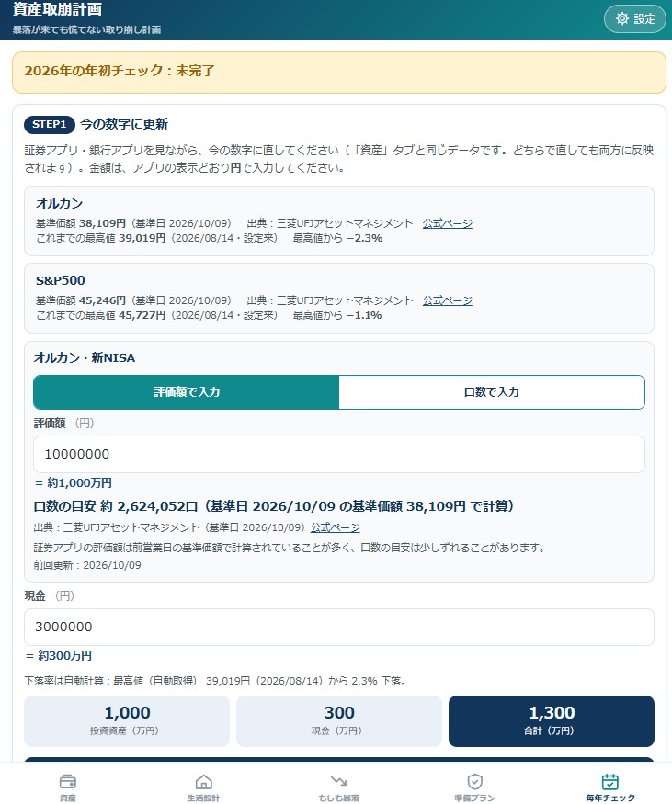Image resolution: width=672 pixels, height=804 pixels.
Task: Click the 最高値から −2.3% text
Action: pyautogui.click(x=337, y=238)
